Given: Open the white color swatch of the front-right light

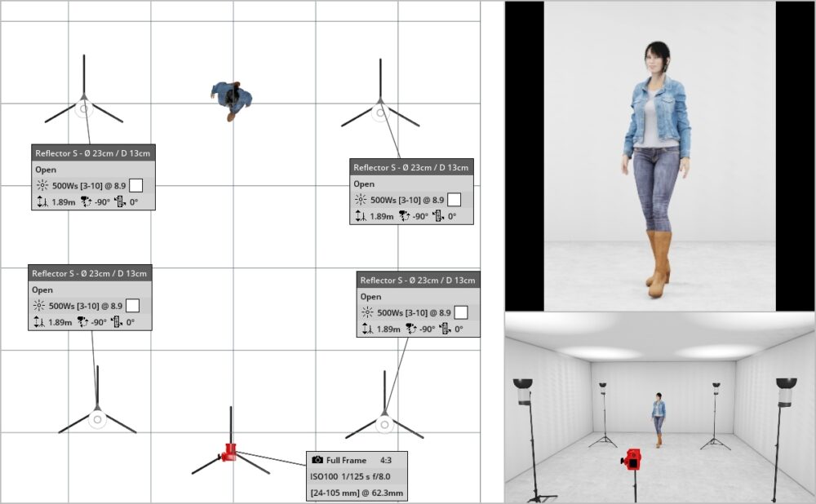Looking at the screenshot, I should point(461,312).
